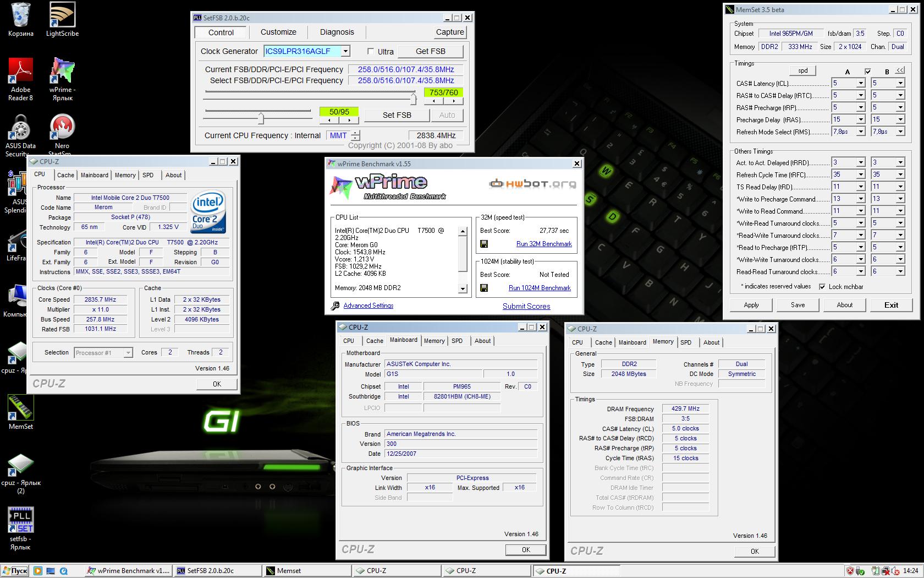Open the Customize tab in SetFSB
The width and height of the screenshot is (924, 578).
(x=278, y=32)
